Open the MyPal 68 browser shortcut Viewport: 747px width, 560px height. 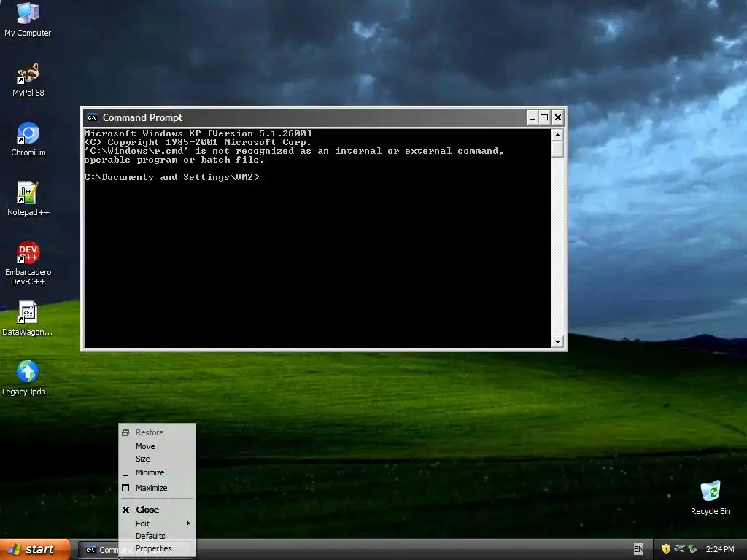[x=28, y=79]
